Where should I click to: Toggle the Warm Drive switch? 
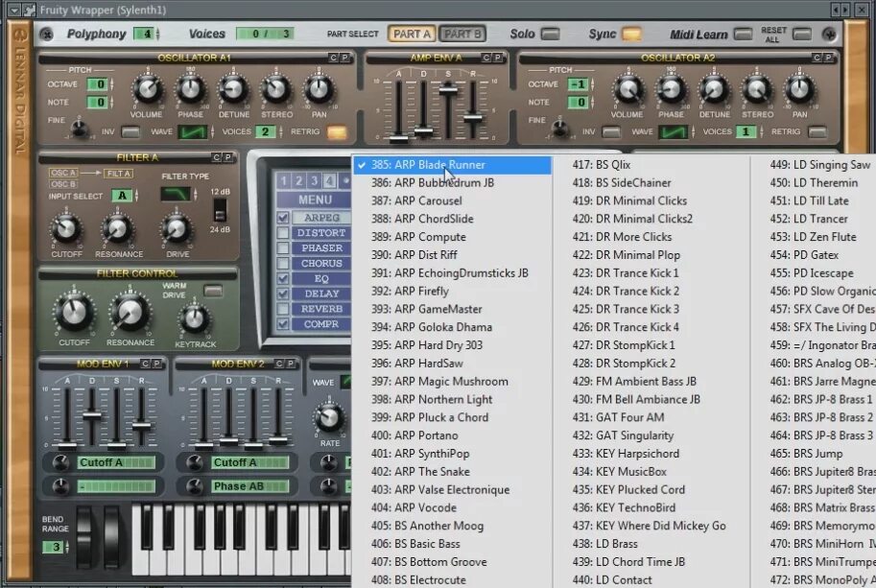pos(213,291)
